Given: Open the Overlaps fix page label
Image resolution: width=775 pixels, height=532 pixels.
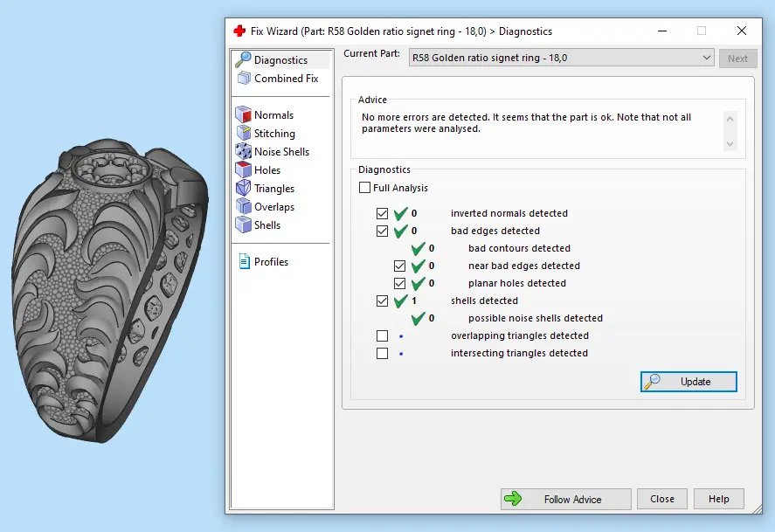Looking at the screenshot, I should click(274, 207).
